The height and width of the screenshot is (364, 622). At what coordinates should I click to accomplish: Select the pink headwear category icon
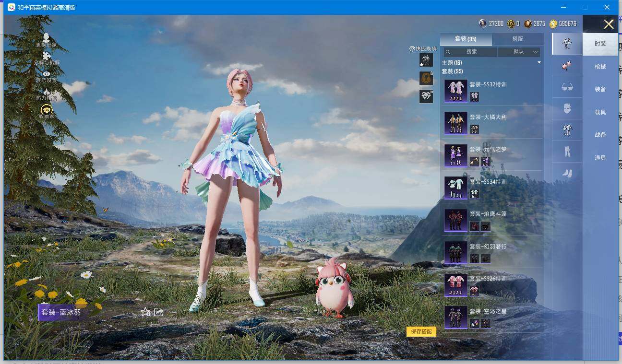click(x=567, y=66)
